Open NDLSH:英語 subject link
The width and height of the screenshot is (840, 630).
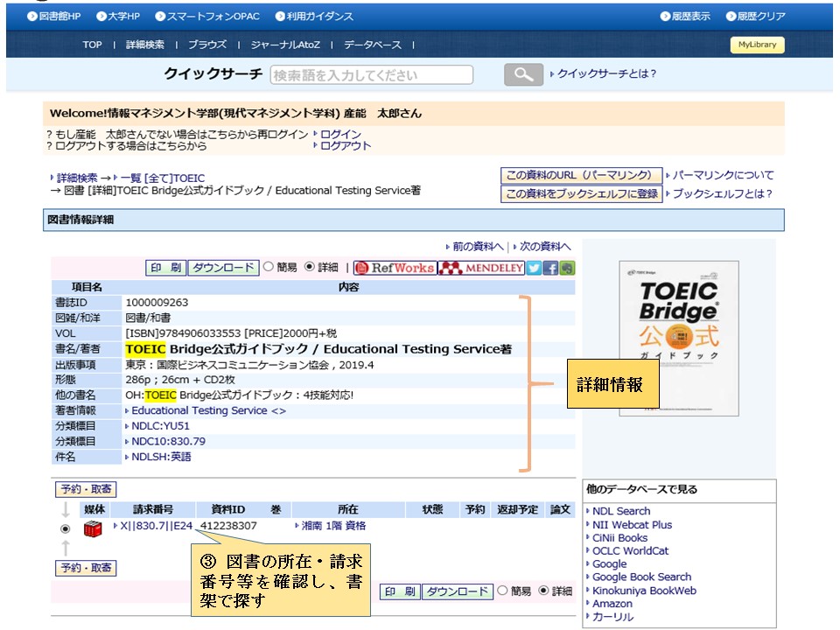coord(161,457)
